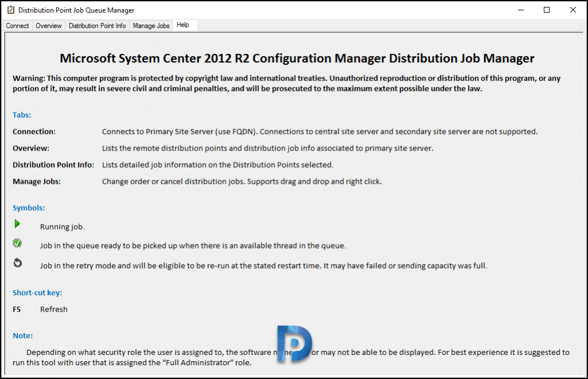Open the Overview tab

pos(49,25)
